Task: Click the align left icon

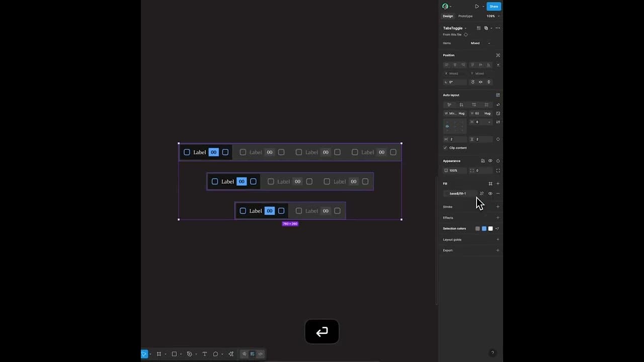Action: (x=446, y=65)
